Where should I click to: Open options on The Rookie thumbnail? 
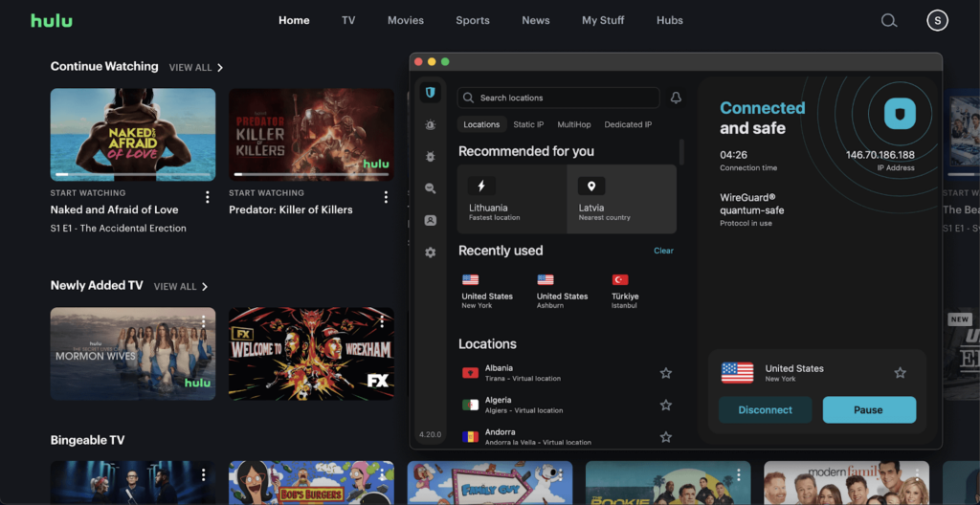(x=738, y=474)
